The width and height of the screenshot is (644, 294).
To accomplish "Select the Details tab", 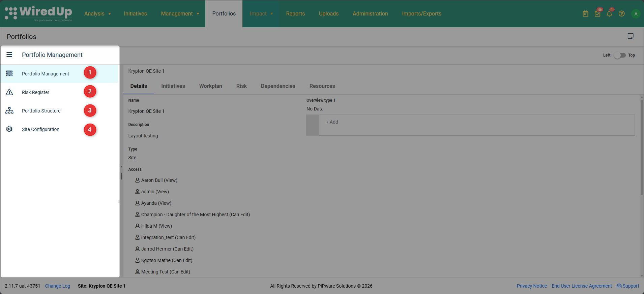I will pos(139,86).
